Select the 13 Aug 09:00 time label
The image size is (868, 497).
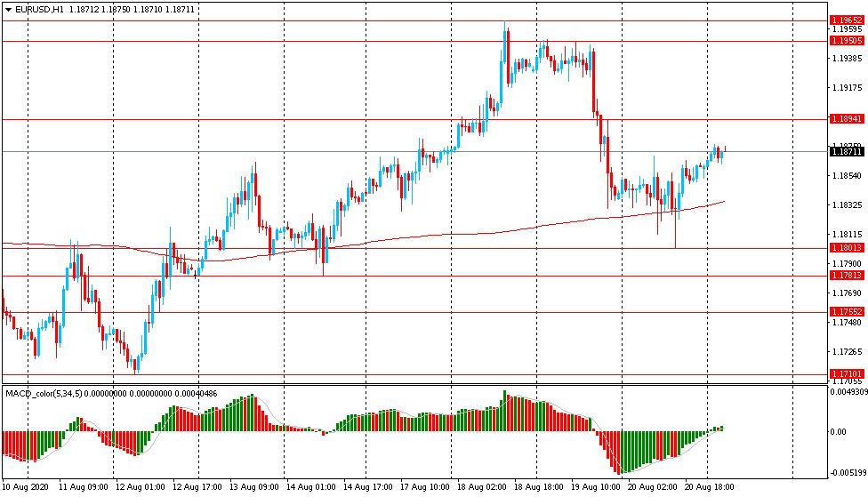254,487
